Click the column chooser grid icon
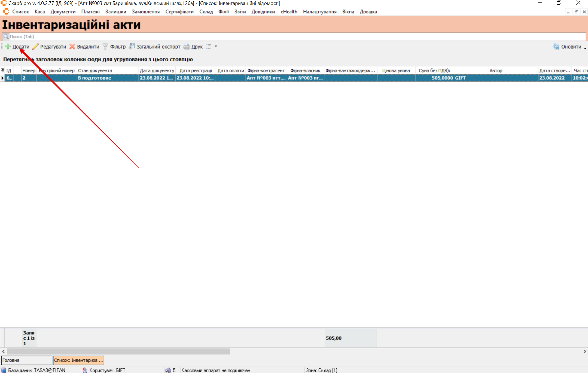This screenshot has height=373, width=588. click(2, 71)
